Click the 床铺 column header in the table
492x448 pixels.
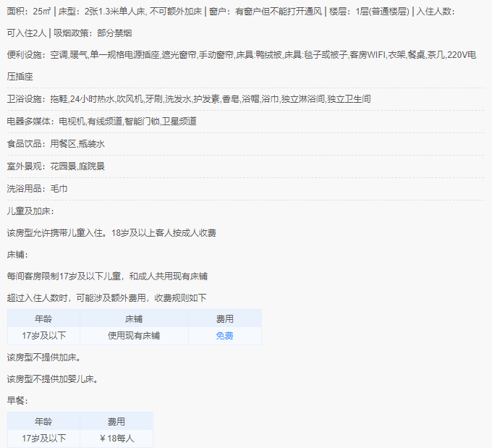(134, 319)
